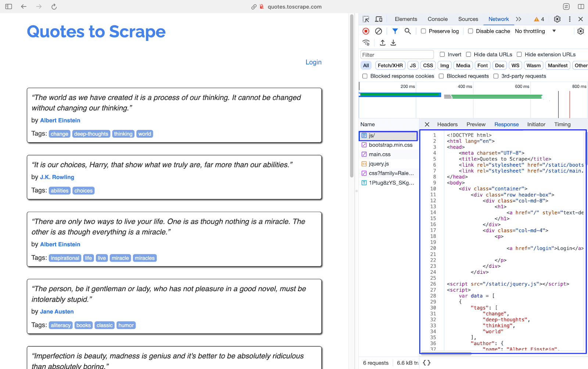The width and height of the screenshot is (588, 369).
Task: Select jquery.js in the request list
Action: (x=378, y=164)
